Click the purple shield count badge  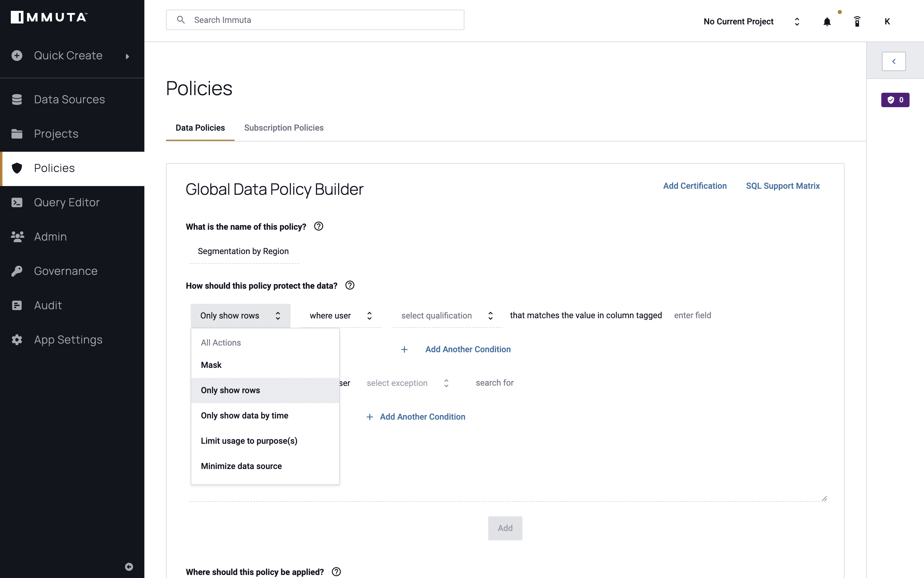(895, 100)
